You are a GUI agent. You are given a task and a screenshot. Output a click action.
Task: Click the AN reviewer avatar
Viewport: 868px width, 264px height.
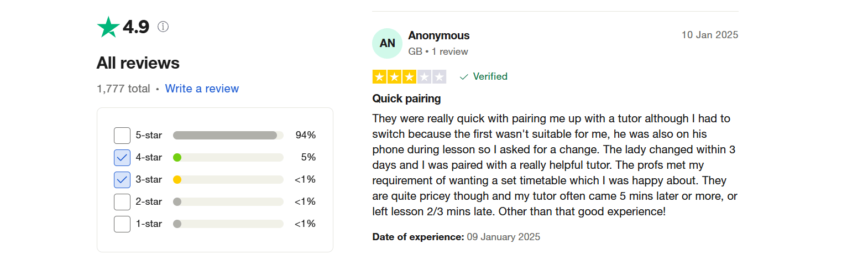click(x=387, y=43)
